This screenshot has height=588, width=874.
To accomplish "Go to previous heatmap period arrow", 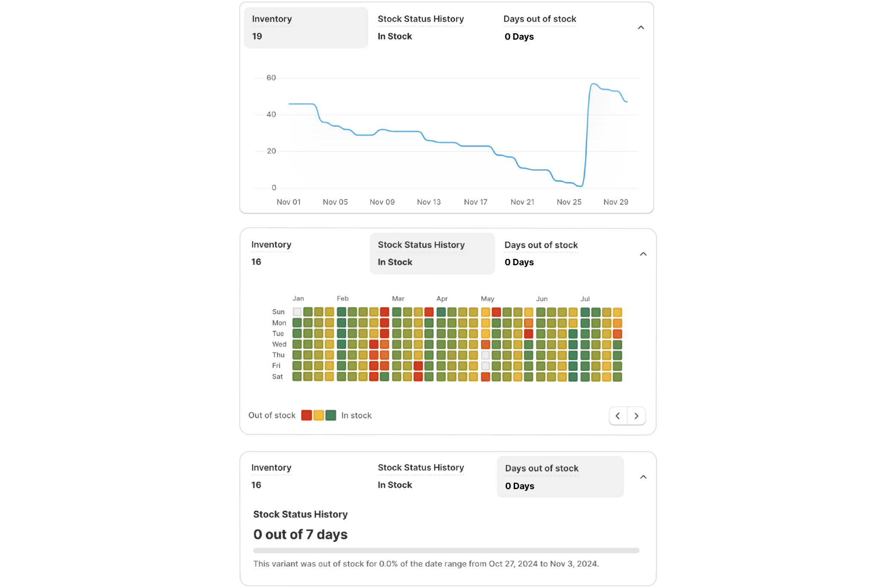I will pos(618,416).
